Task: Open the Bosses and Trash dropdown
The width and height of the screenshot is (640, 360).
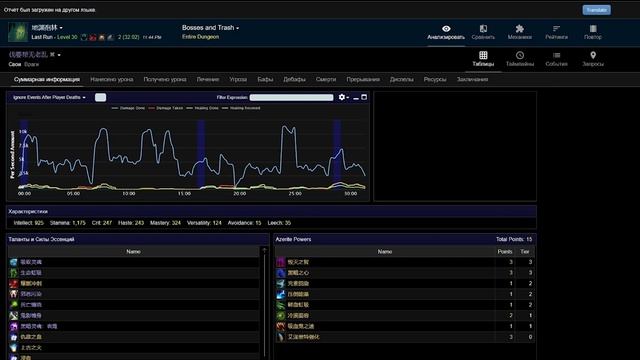Action: (x=211, y=28)
